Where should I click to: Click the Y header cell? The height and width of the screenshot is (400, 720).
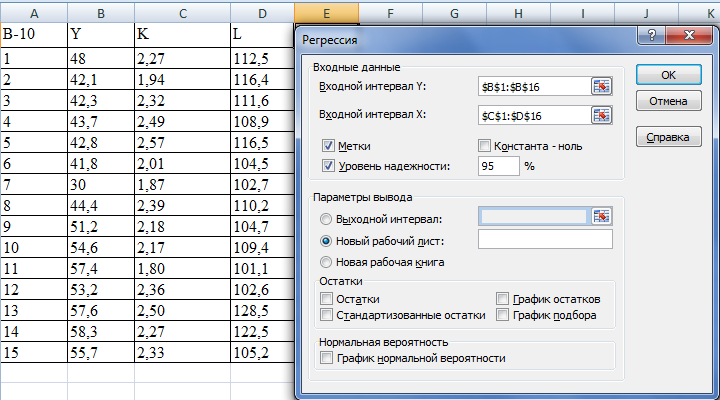pos(101,35)
